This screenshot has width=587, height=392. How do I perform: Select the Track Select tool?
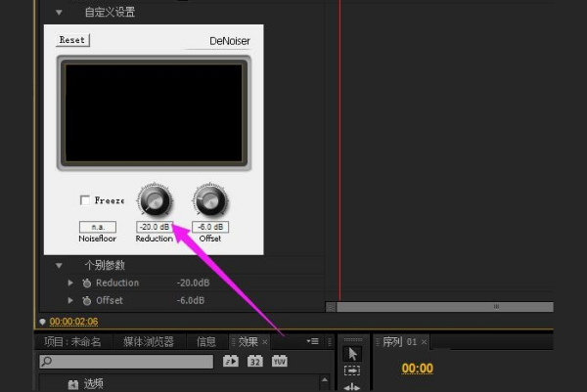pyautogui.click(x=353, y=371)
